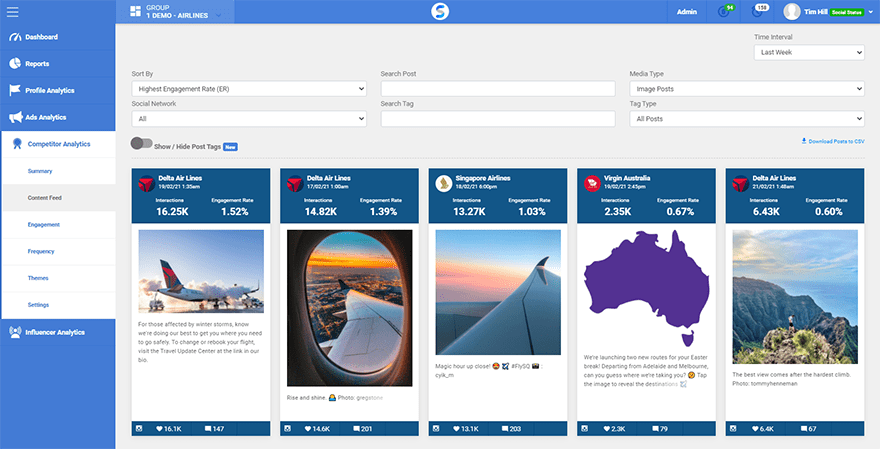Screen dimensions: 880x449
Task: Click Delta logo on 16.25K post
Action: coord(146,184)
